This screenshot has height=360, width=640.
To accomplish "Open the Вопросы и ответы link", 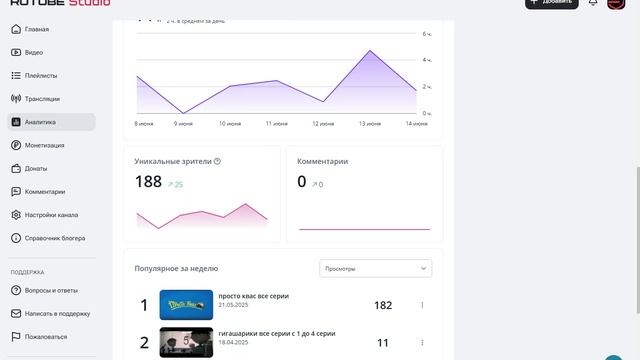I will (51, 291).
